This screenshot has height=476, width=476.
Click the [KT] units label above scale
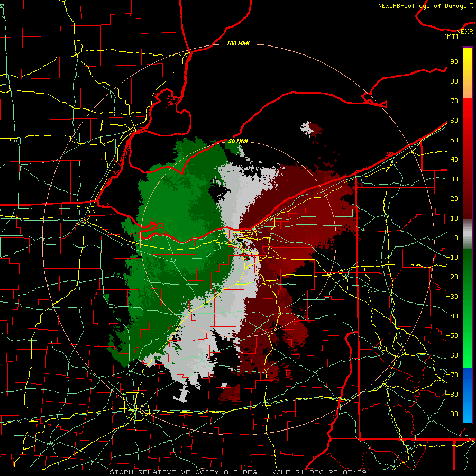451,36
